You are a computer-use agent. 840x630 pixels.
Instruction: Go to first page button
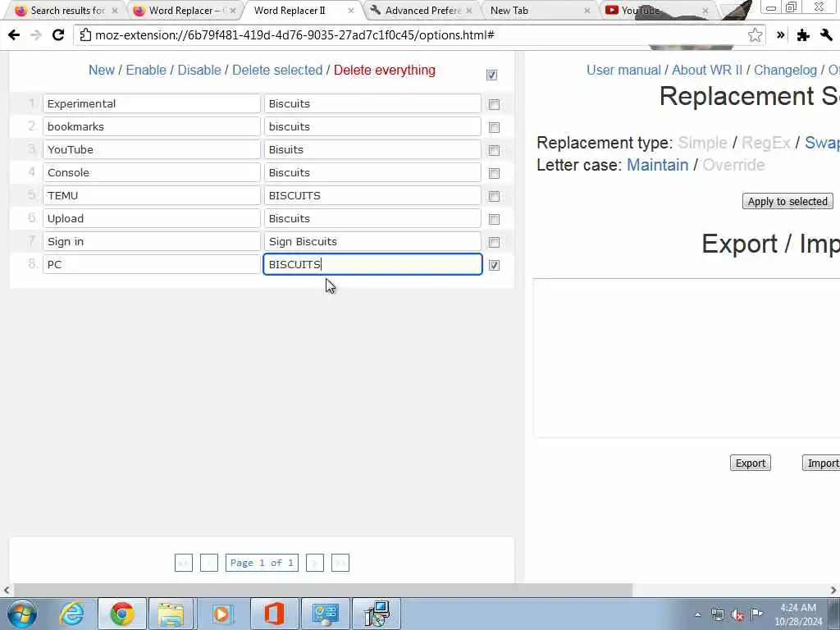point(183,563)
